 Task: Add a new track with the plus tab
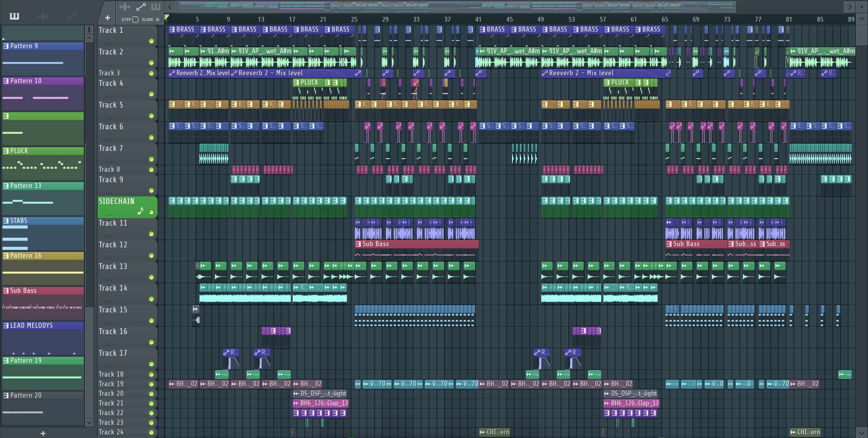108,17
